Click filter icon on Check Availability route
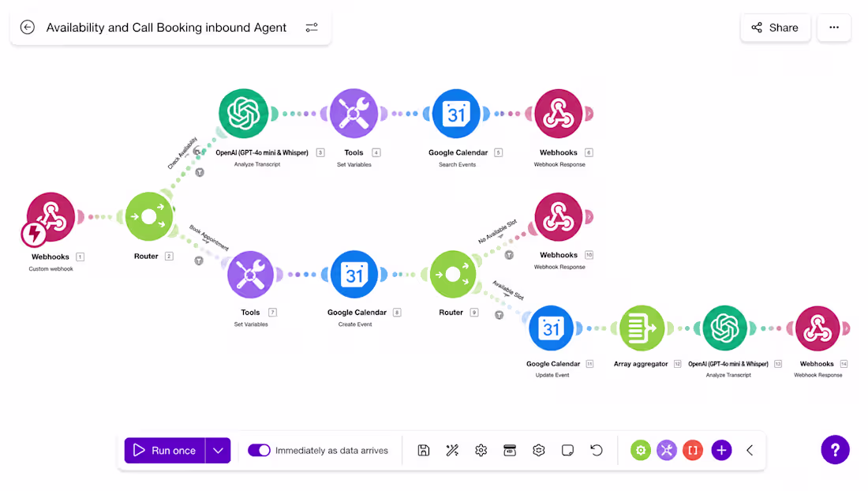This screenshot has height=491, width=868. 200,173
